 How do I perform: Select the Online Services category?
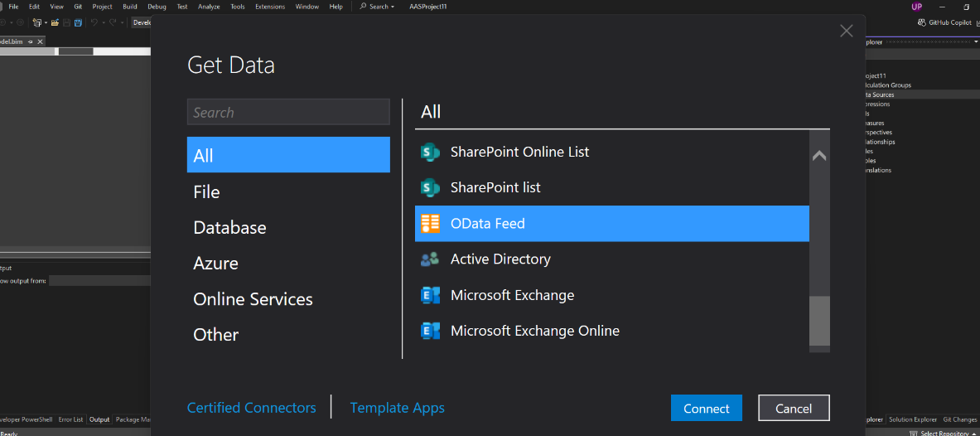click(x=288, y=299)
